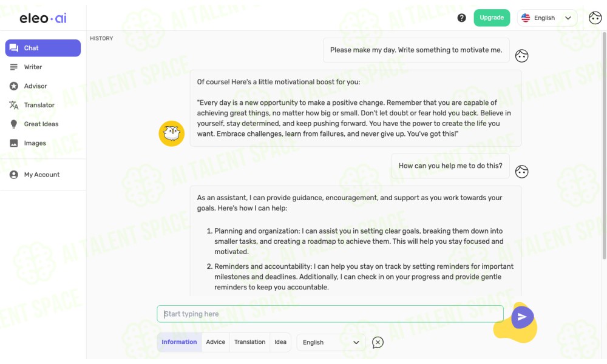Image resolution: width=607 pixels, height=364 pixels.
Task: Click the eleo.ai logo
Action: click(x=43, y=18)
